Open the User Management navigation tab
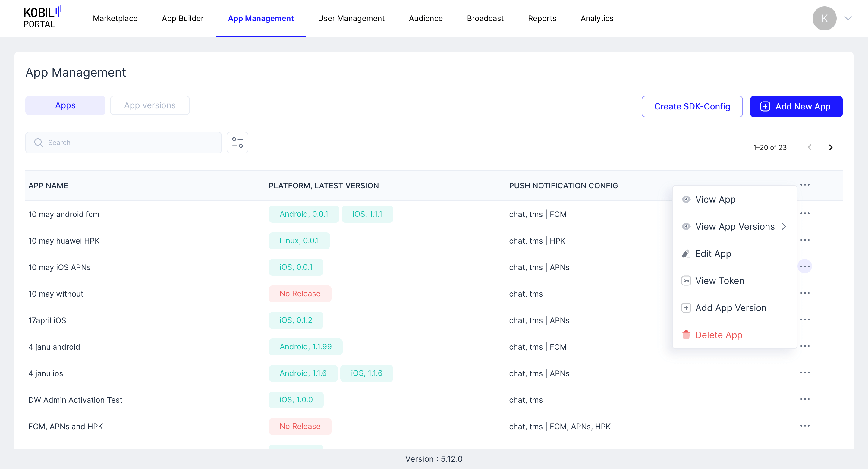Viewport: 868px width, 469px height. point(351,18)
